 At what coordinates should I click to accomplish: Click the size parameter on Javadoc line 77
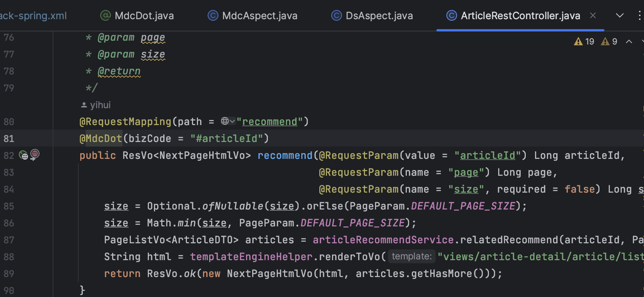pyautogui.click(x=153, y=54)
